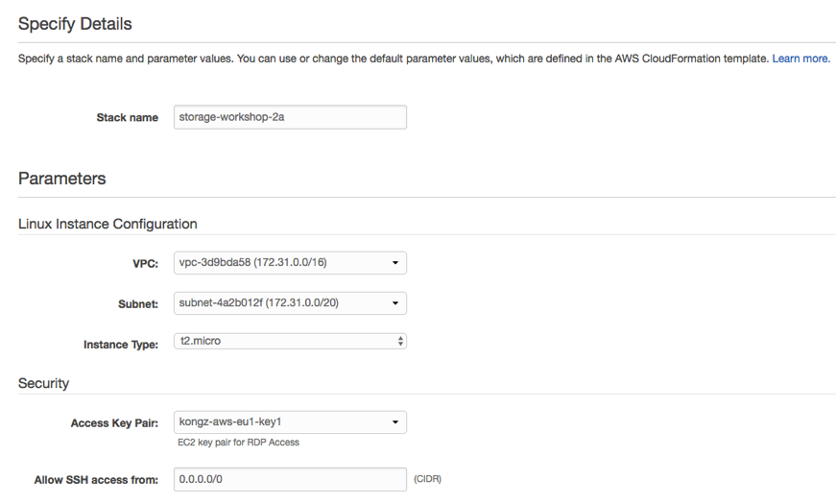Click the Allow SSH access from field

coord(290,479)
